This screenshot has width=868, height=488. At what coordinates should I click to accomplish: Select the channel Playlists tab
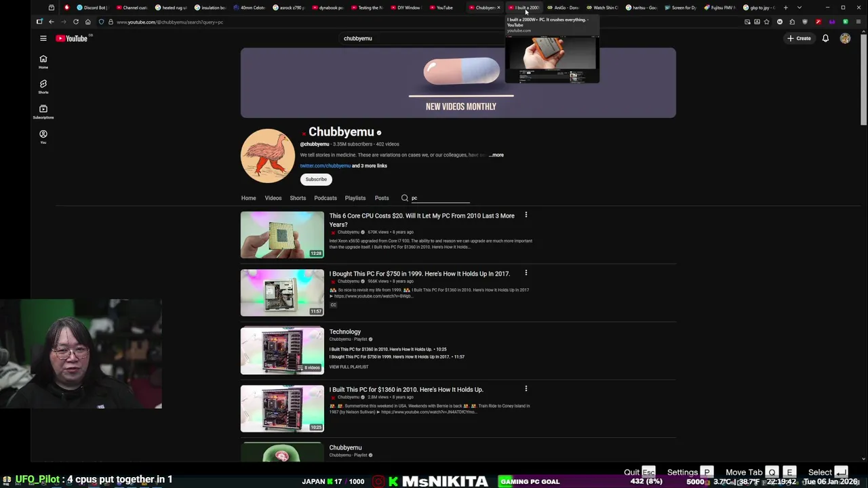[x=355, y=198]
